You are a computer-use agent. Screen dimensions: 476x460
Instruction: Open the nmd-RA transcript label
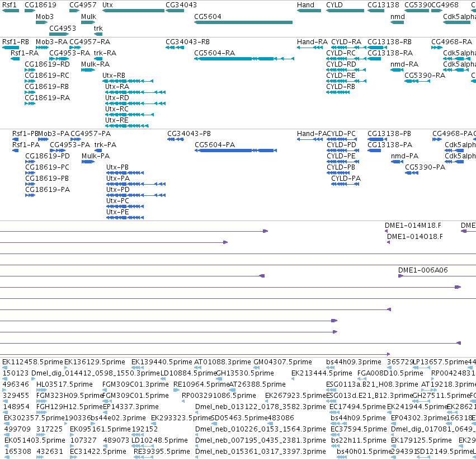pos(404,64)
